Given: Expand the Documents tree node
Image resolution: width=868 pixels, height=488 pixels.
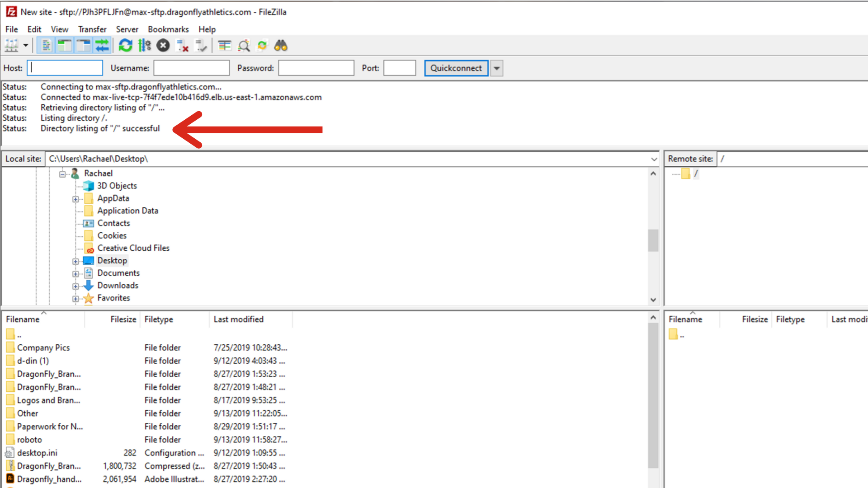Looking at the screenshot, I should (75, 274).
